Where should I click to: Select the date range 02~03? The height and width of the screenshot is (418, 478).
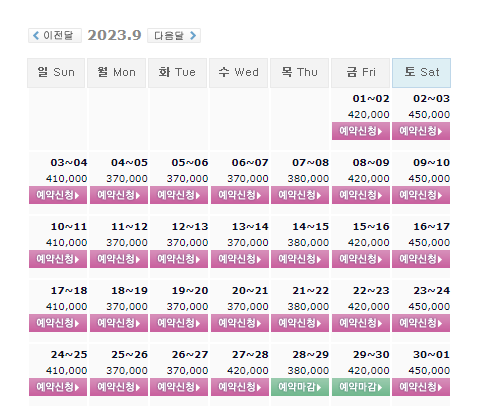(431, 99)
